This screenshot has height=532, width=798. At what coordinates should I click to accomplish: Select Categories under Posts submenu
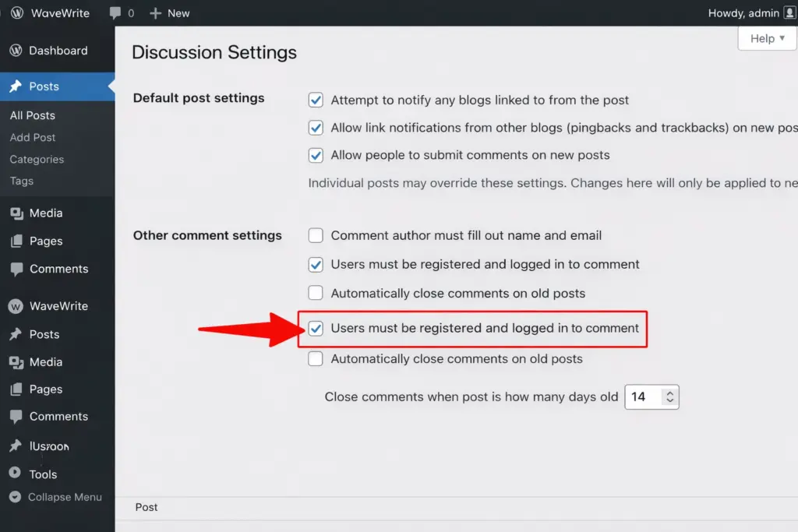click(x=37, y=159)
